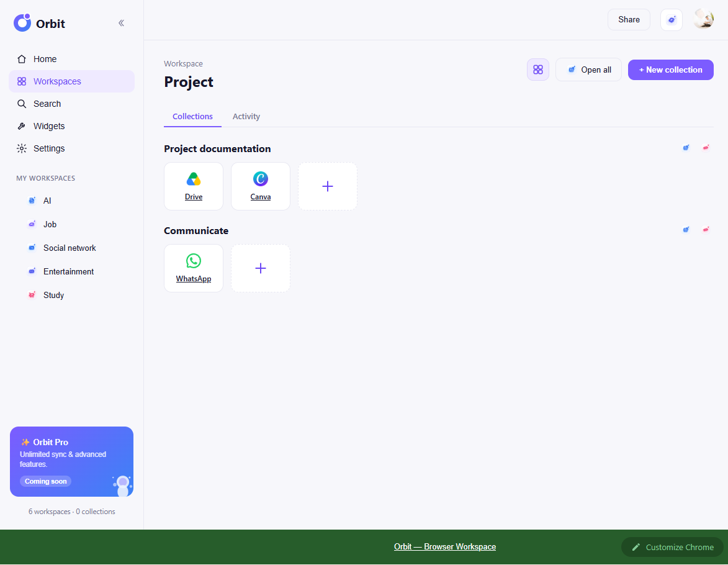Click the red Study workspace icon
Screen dimensions: 728x565
(32, 295)
